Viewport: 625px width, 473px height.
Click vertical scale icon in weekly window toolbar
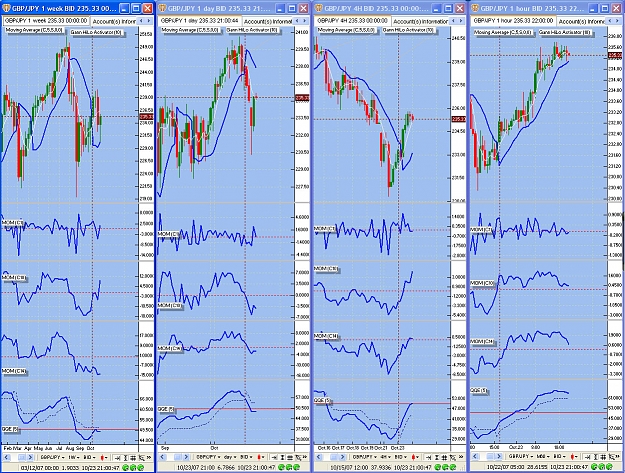125,458
